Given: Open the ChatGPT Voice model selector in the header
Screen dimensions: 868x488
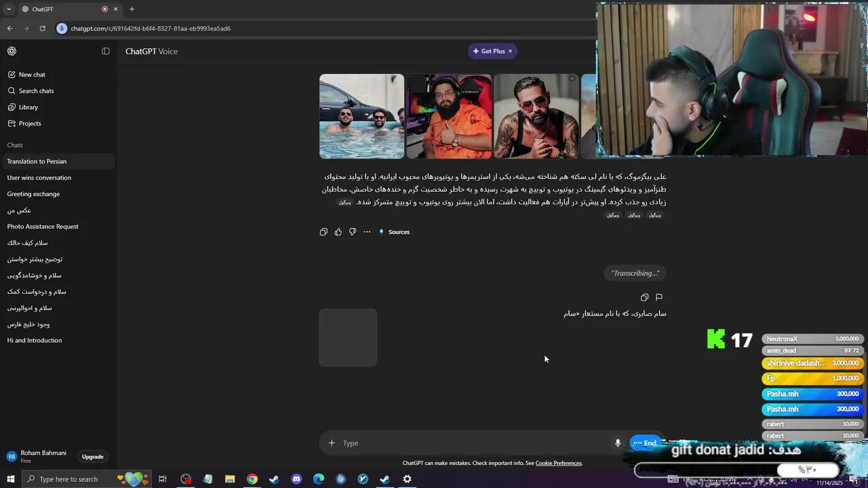Looking at the screenshot, I should [x=151, y=52].
